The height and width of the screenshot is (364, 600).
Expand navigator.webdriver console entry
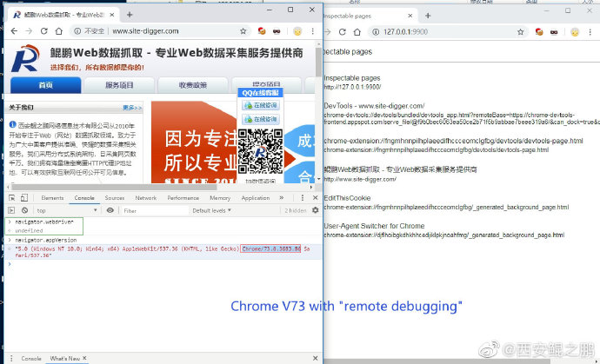click(10, 222)
